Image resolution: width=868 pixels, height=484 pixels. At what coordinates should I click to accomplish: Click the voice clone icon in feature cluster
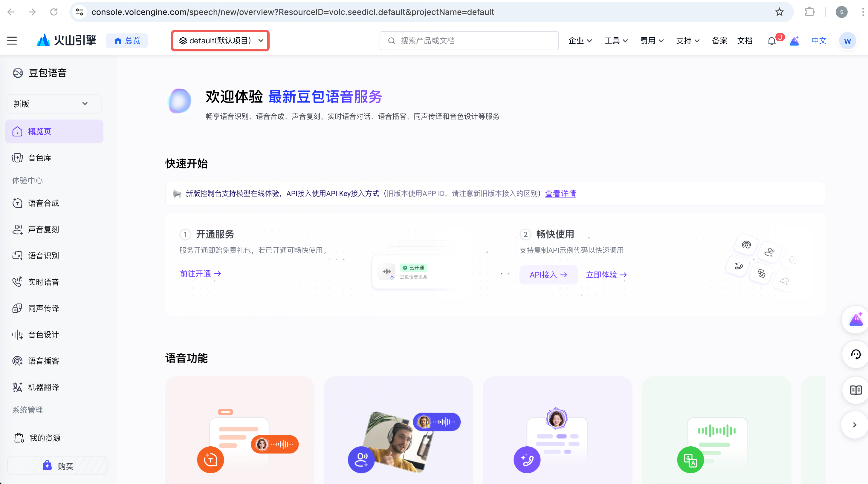tap(769, 252)
